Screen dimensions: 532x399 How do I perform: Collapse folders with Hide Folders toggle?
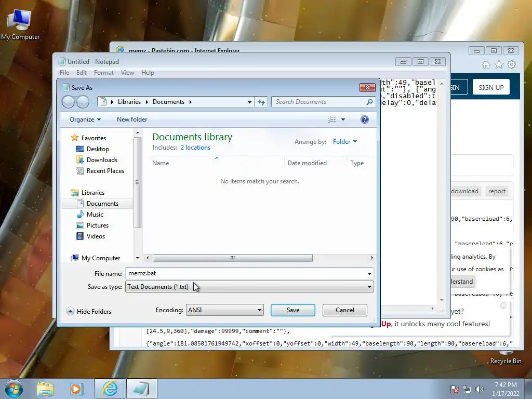[89, 312]
